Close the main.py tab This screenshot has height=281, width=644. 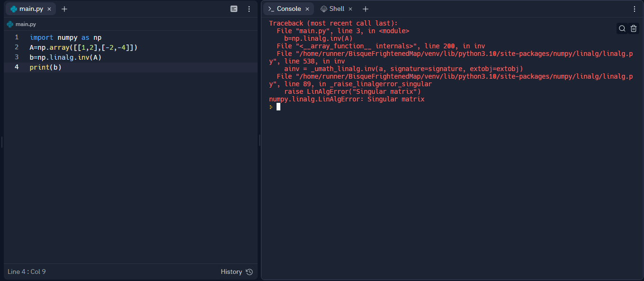pos(49,9)
